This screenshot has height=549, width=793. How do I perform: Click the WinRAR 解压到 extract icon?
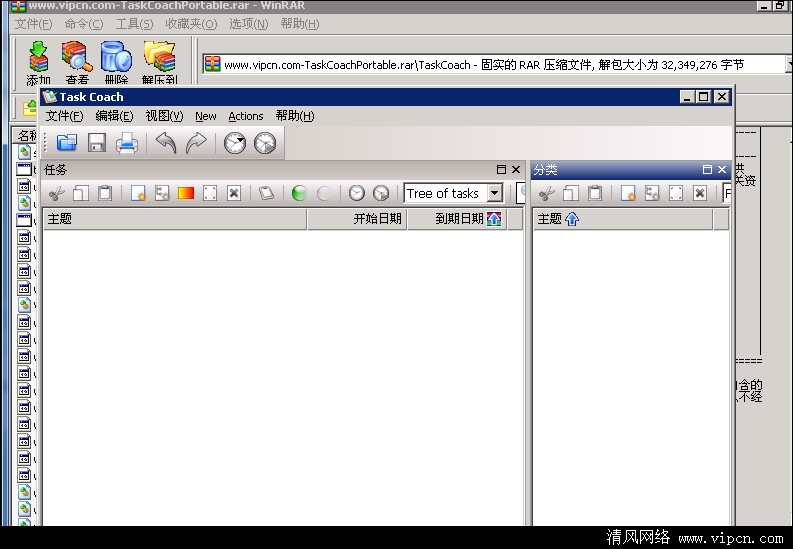pyautogui.click(x=159, y=62)
